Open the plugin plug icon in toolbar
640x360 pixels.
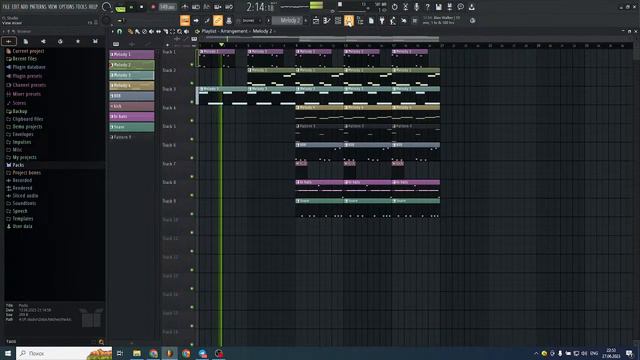click(382, 20)
